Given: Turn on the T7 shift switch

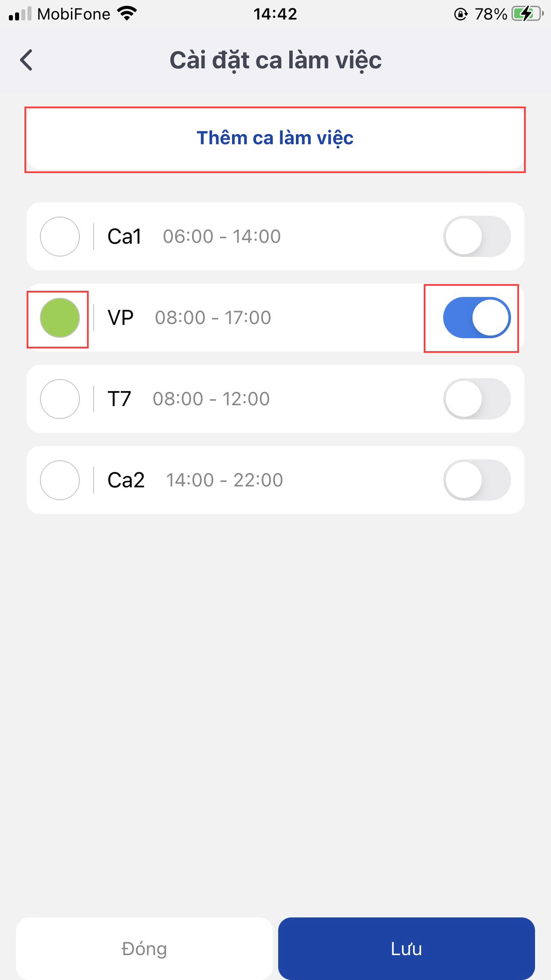Looking at the screenshot, I should pos(477,399).
